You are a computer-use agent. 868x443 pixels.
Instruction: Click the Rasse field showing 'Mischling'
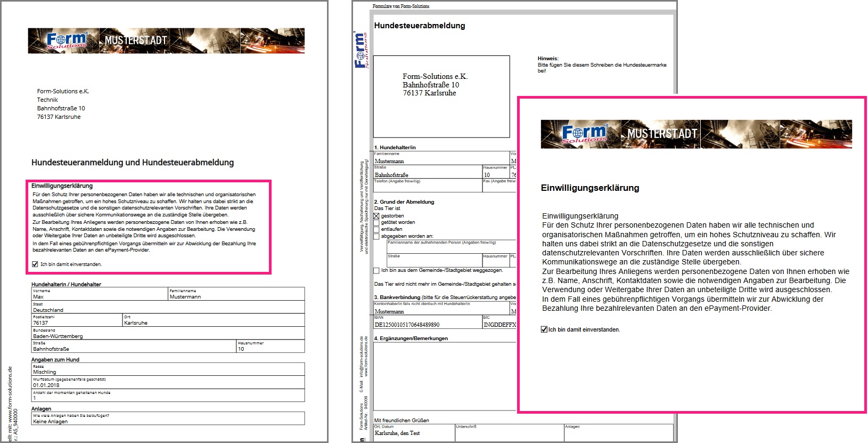[167, 372]
